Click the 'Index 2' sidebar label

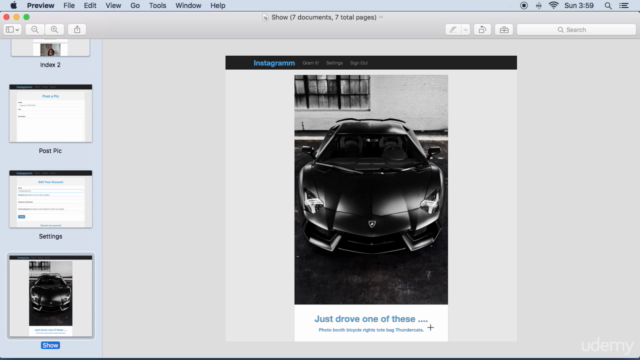[50, 64]
